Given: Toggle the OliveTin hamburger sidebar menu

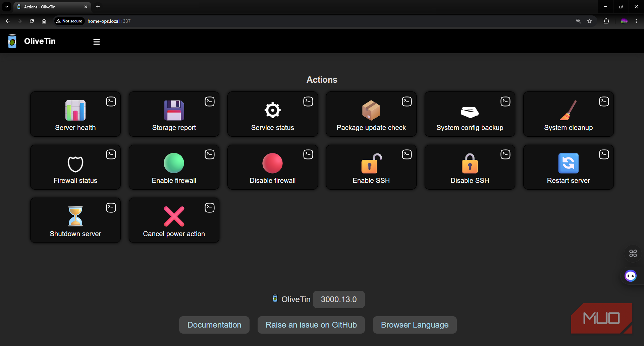Looking at the screenshot, I should (x=97, y=42).
